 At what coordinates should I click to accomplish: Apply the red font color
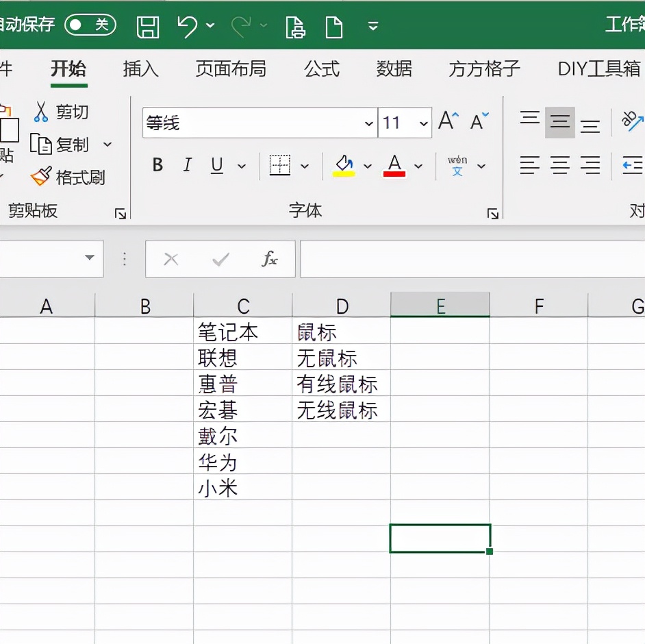394,165
